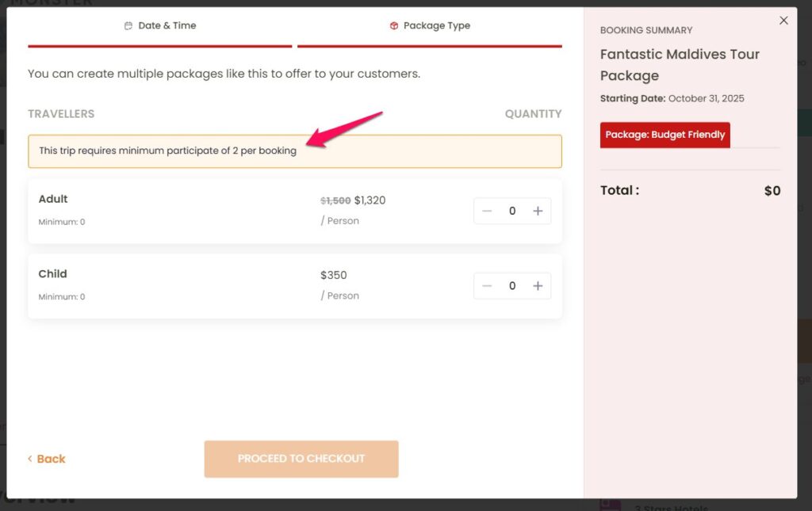Decrease Child quantity with the minus button
This screenshot has width=812, height=511.
[x=487, y=286]
